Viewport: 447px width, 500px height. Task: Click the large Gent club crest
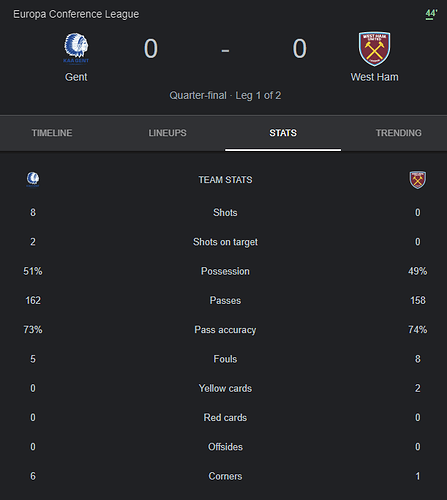click(x=76, y=48)
